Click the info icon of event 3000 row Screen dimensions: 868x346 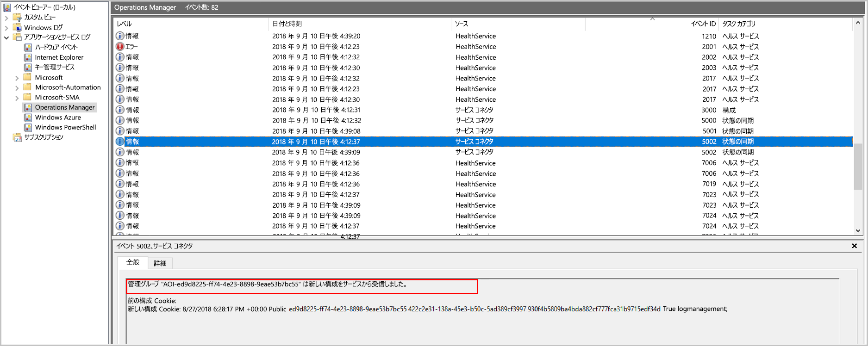pos(120,110)
